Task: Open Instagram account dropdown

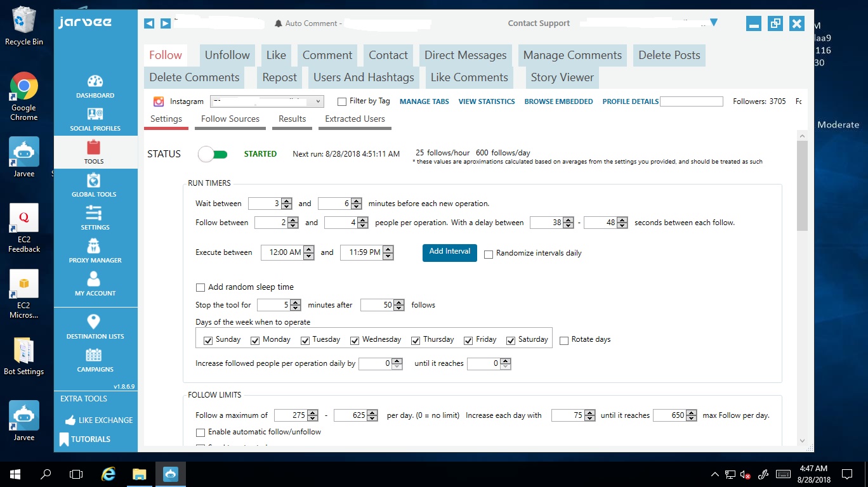Action: [x=266, y=101]
